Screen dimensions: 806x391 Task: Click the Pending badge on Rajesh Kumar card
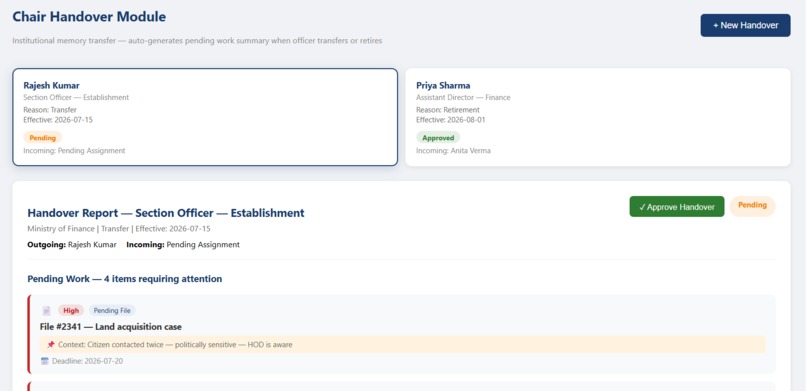pos(43,138)
